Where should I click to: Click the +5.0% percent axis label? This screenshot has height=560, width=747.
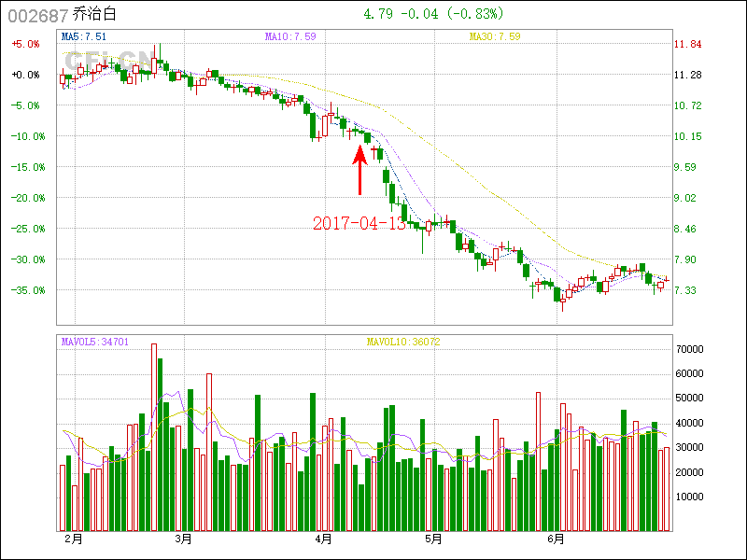pos(25,44)
